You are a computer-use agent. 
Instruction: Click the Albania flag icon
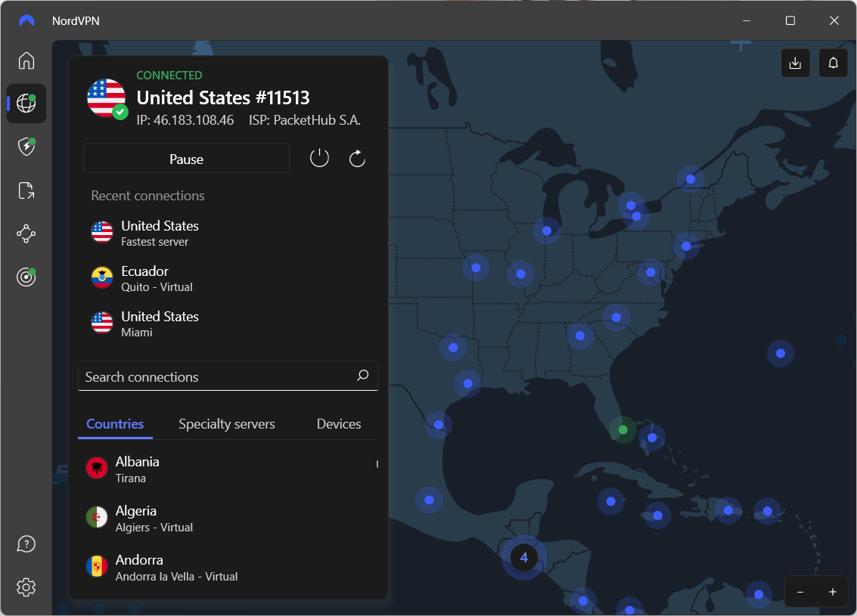[97, 469]
